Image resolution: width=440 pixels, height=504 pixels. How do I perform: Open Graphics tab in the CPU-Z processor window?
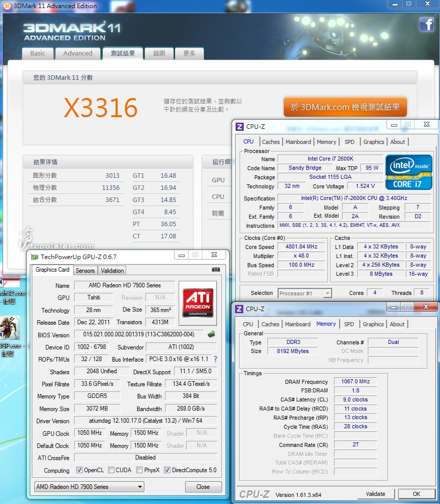(373, 142)
